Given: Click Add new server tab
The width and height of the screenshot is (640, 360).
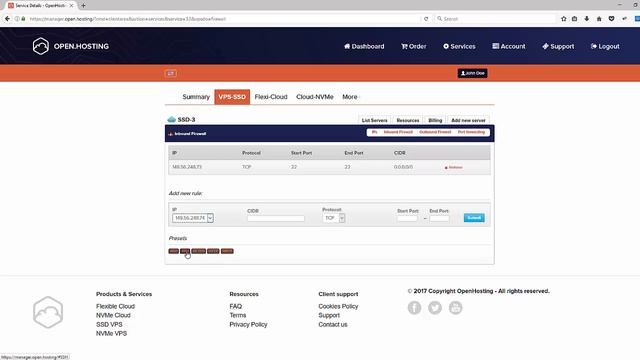Looking at the screenshot, I should pyautogui.click(x=468, y=120).
